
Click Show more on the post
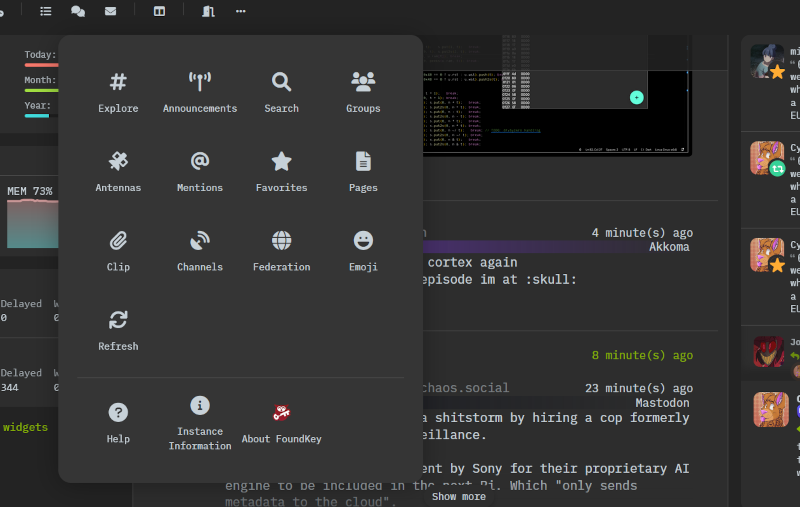(458, 497)
